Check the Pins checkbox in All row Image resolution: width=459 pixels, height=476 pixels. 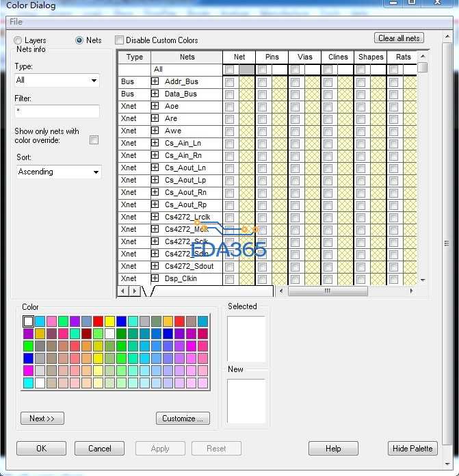262,70
